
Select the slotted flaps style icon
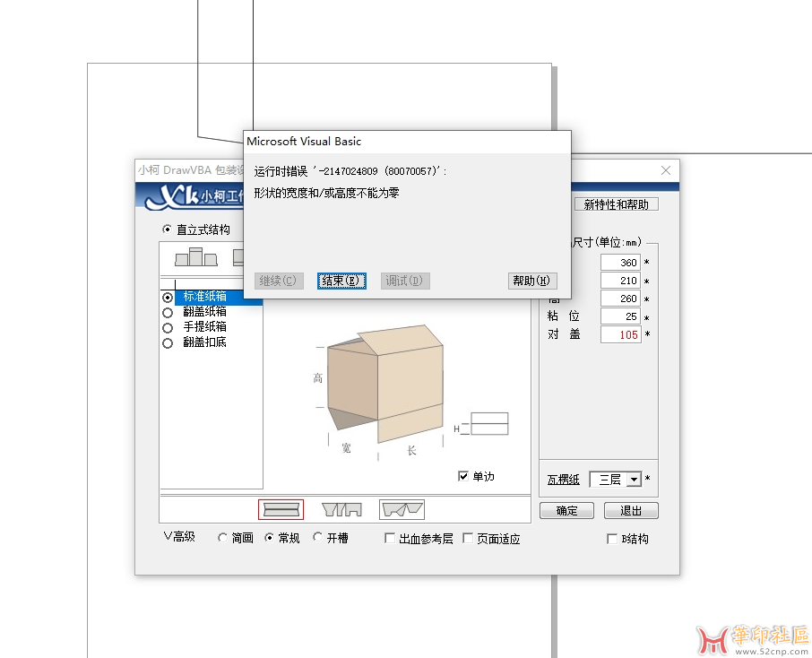tap(341, 510)
